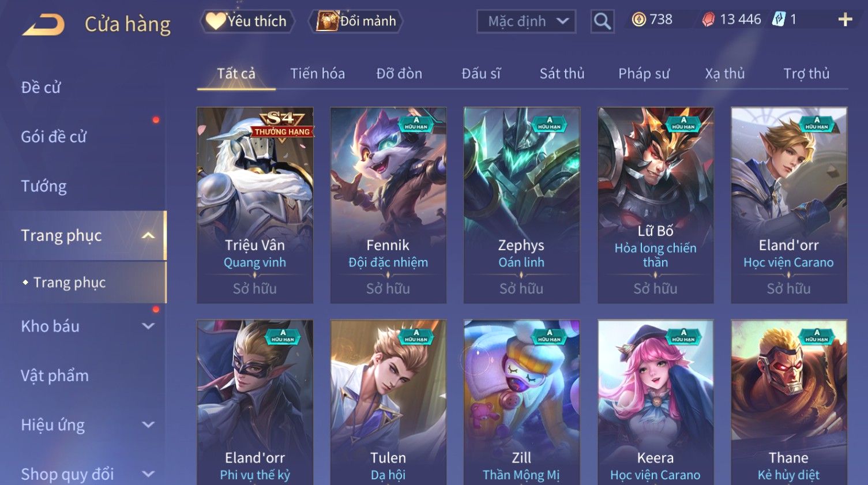Open Gói đề cử in the sidebar
Screen dimensions: 868x485
coord(54,137)
